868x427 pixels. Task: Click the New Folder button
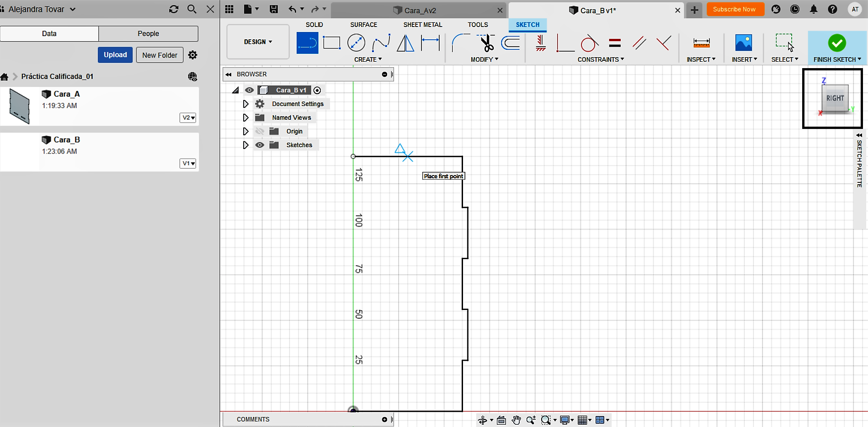point(160,55)
